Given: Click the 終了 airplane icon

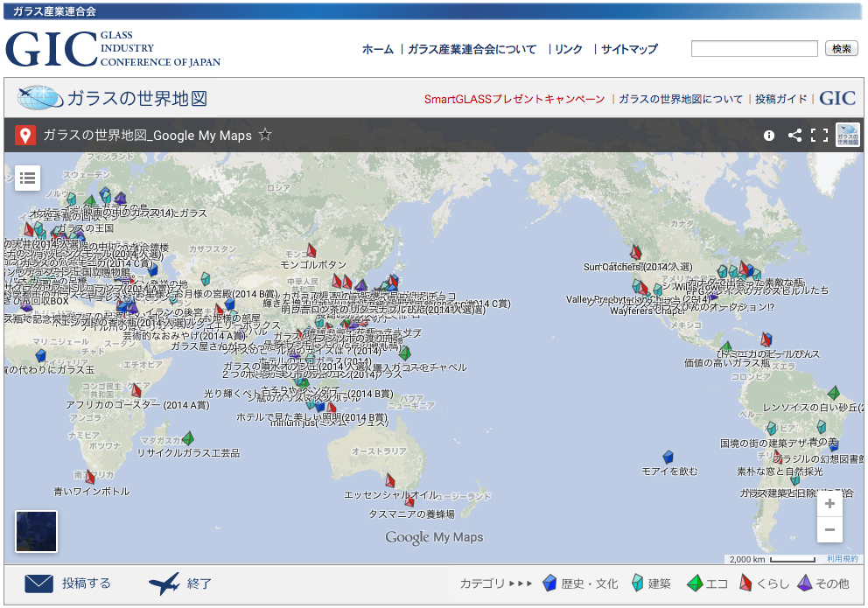Looking at the screenshot, I should tap(164, 584).
